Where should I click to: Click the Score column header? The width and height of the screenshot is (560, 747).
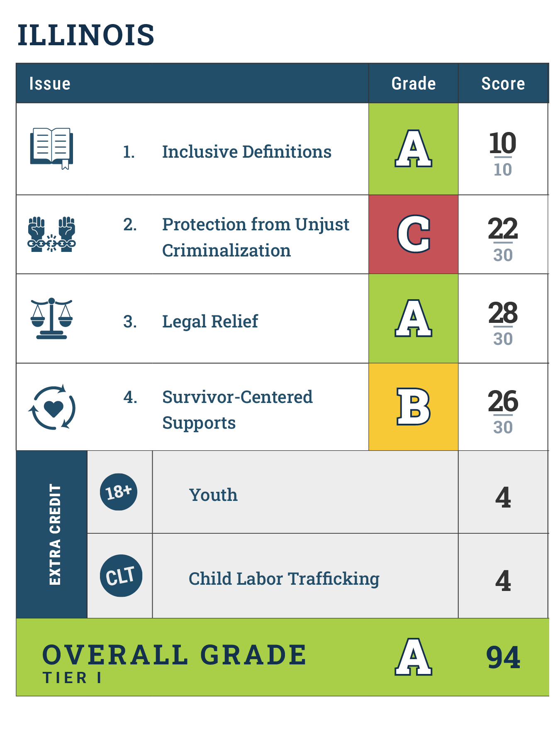coord(503,83)
